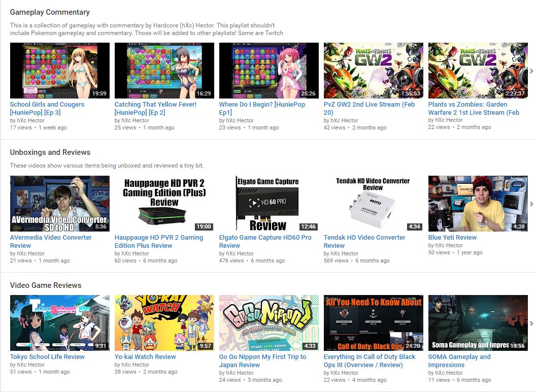536x392 pixels.
Task: Click 'School Girls and Cougers [HuniePop] [Ep 3]' title
Action: [x=47, y=109]
